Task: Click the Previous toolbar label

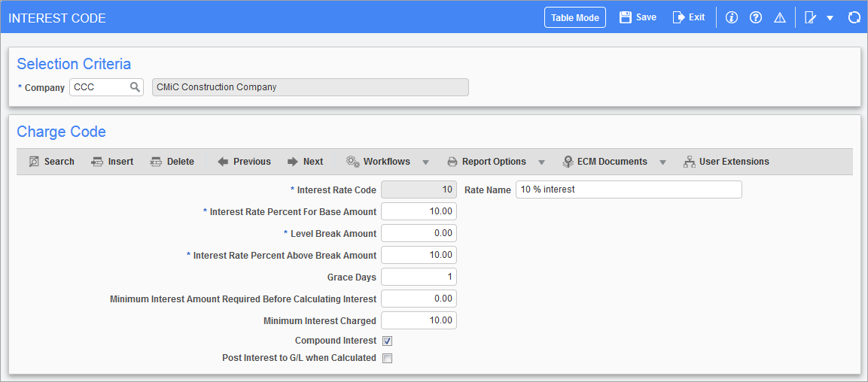Action: pos(252,162)
